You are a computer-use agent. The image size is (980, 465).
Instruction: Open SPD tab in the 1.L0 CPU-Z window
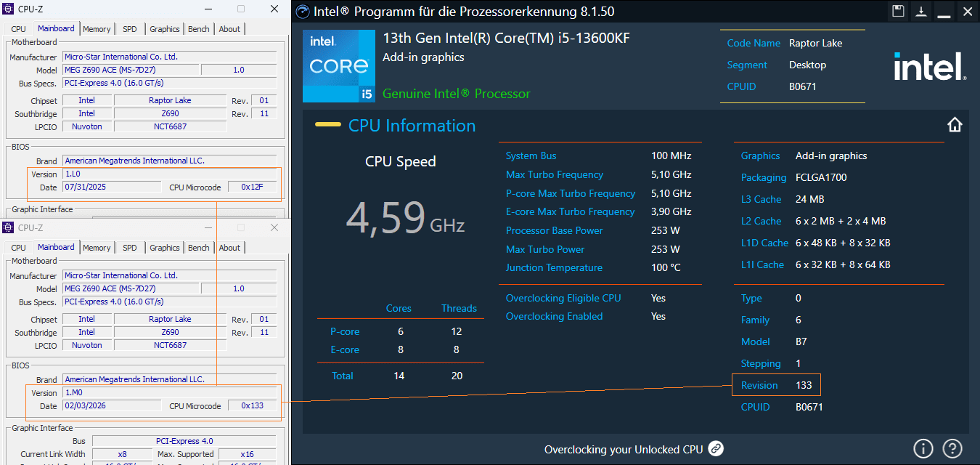click(130, 29)
